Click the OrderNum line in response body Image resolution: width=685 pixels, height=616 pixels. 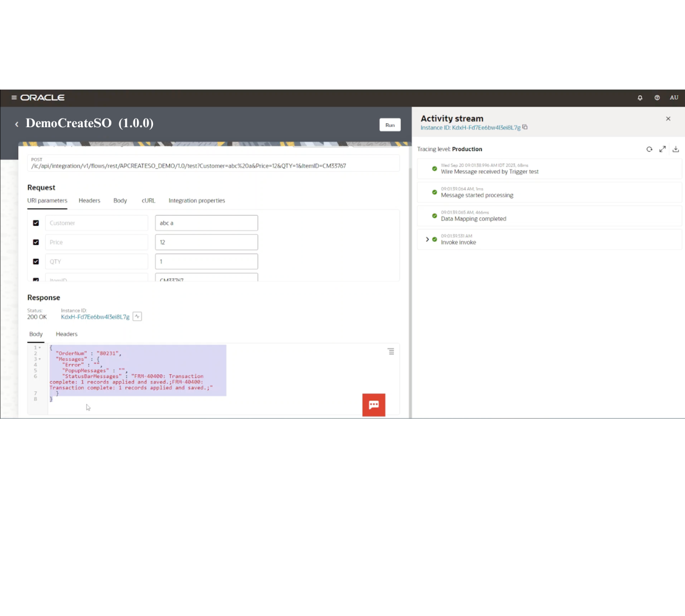click(88, 354)
